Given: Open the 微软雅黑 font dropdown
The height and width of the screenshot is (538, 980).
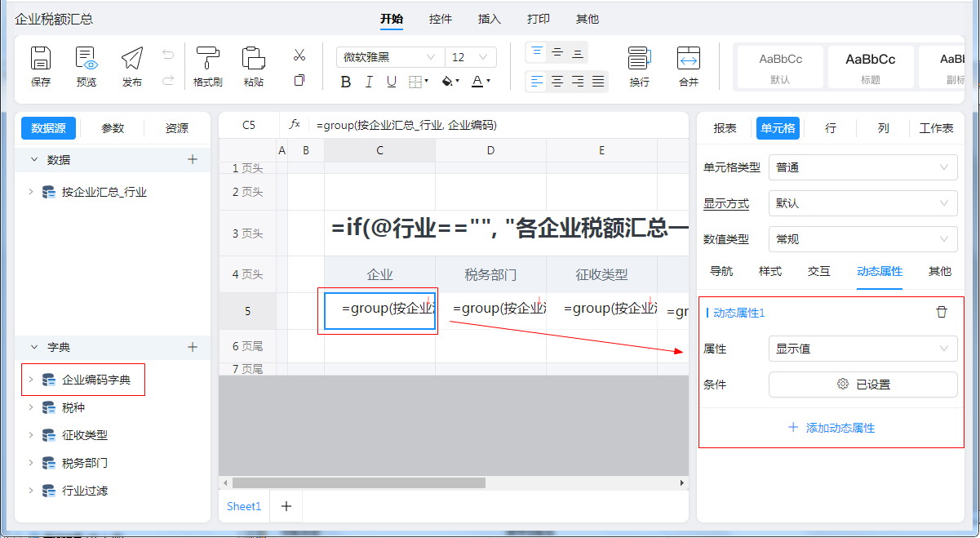Looking at the screenshot, I should click(x=390, y=57).
